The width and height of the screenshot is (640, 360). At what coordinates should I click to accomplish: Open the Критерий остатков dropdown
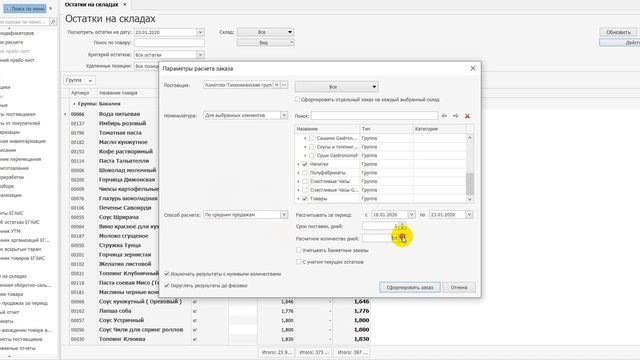[200, 55]
